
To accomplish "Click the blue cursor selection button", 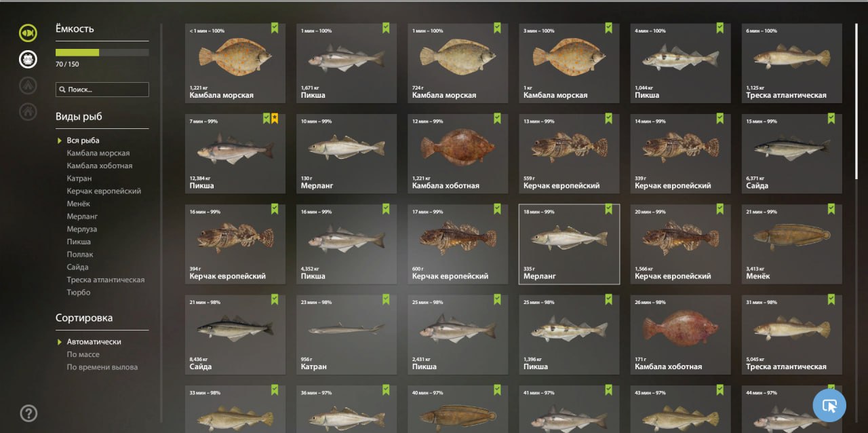I will [x=829, y=406].
